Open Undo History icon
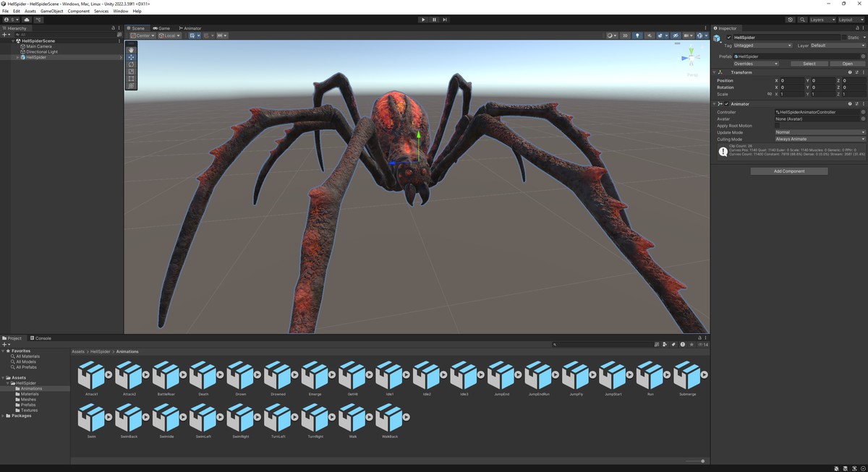868x472 pixels. (x=790, y=20)
